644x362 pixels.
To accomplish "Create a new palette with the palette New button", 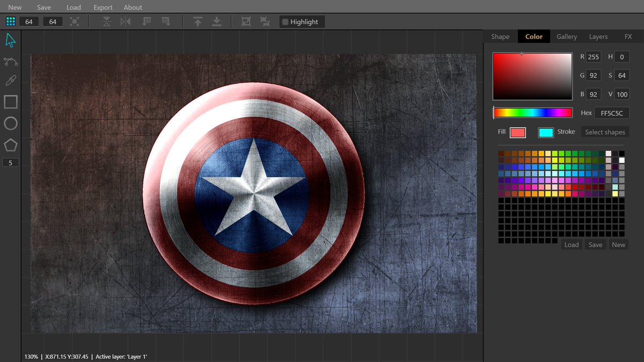I will pos(619,245).
